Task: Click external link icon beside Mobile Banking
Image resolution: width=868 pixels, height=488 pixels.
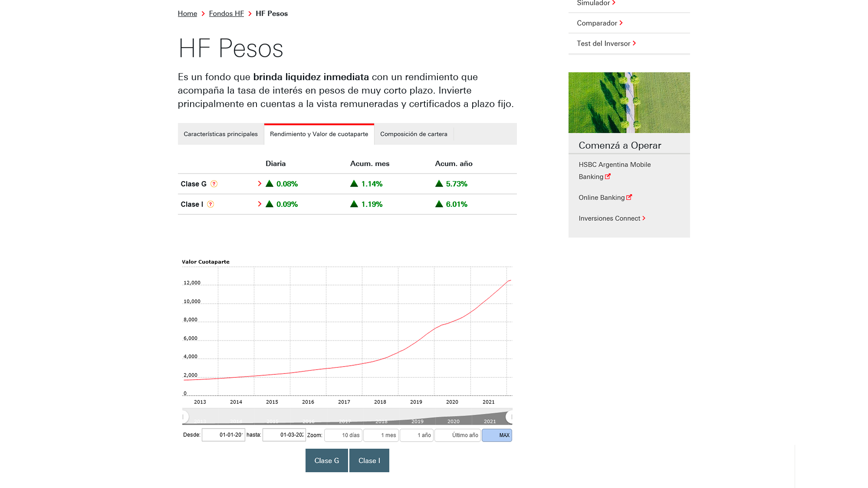Action: [608, 177]
